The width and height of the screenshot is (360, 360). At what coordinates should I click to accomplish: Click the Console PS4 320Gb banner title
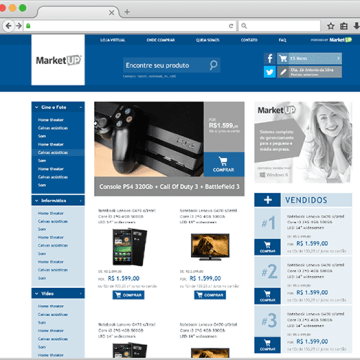coord(169,187)
